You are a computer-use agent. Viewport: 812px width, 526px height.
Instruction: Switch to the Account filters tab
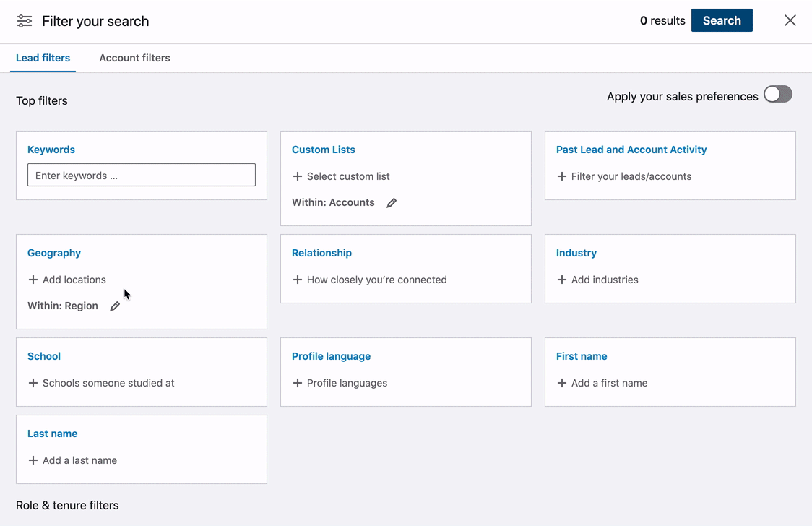(x=134, y=58)
